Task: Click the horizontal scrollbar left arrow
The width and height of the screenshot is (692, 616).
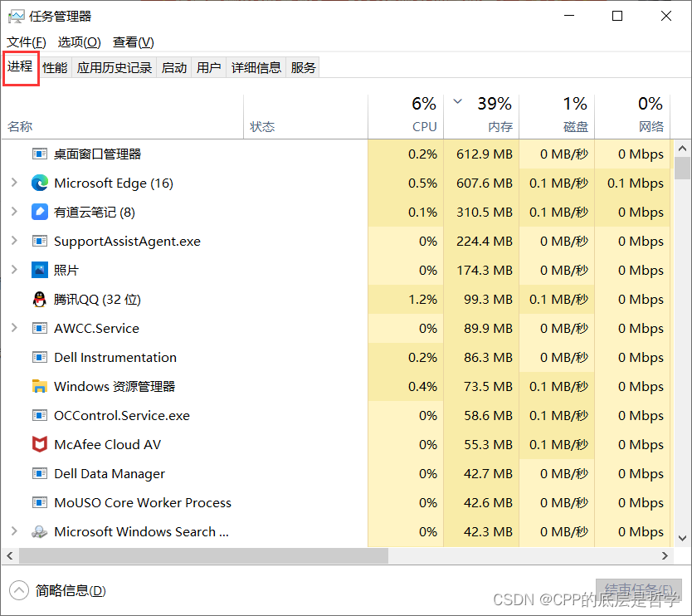Action: (10, 556)
